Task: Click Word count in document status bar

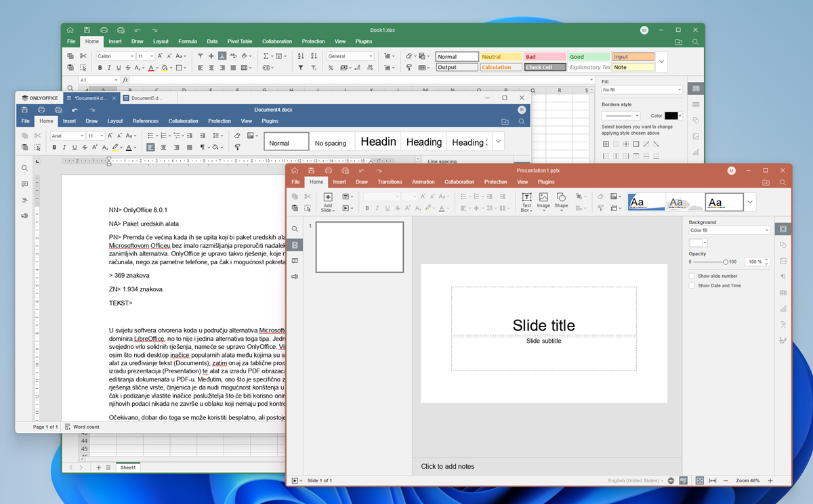Action: click(82, 427)
